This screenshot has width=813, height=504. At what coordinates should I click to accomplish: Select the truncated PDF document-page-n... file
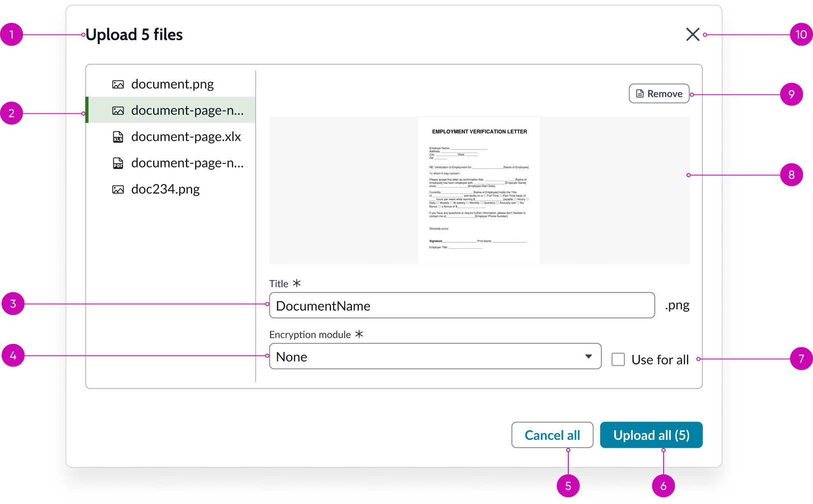(x=187, y=163)
